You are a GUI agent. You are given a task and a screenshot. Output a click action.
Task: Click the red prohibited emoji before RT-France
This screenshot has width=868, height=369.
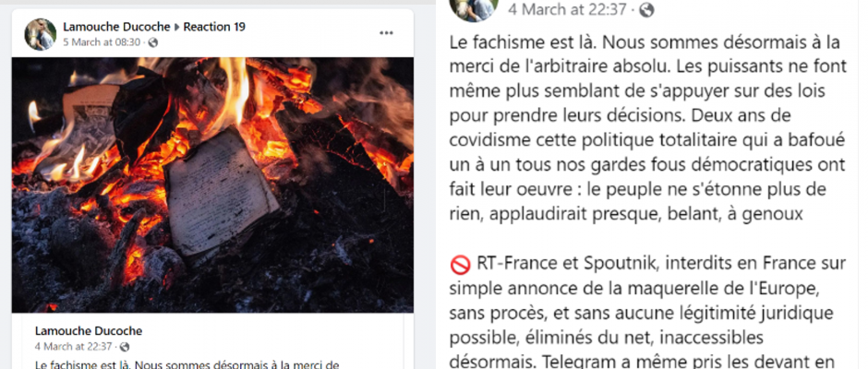tap(460, 265)
